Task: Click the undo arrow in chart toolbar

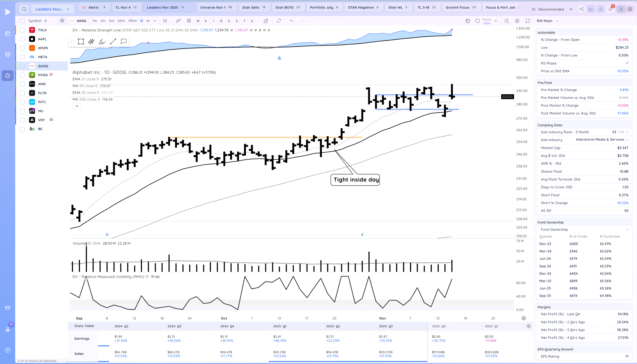Action: click(x=292, y=21)
